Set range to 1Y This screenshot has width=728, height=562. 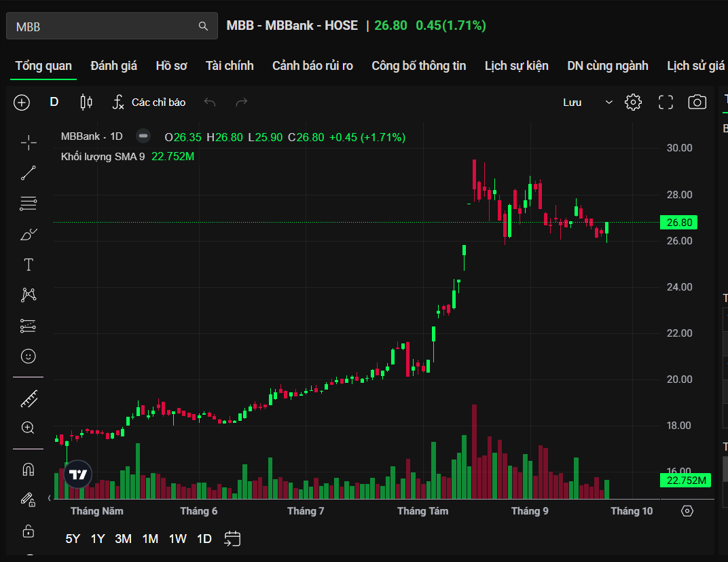98,539
